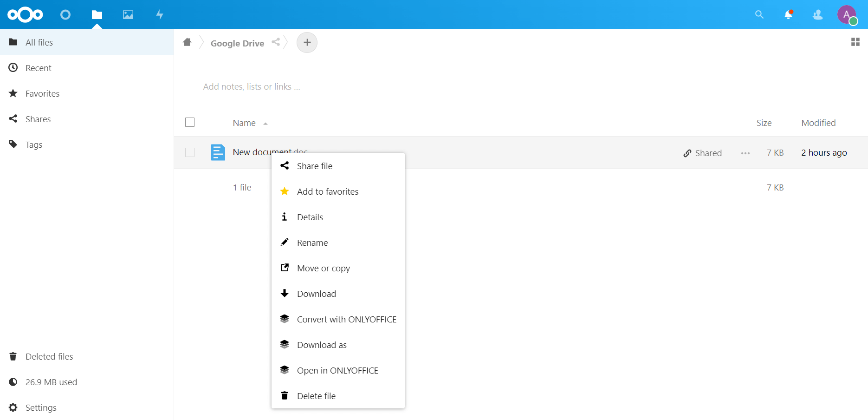868x420 pixels.
Task: Open the notifications bell
Action: point(788,15)
